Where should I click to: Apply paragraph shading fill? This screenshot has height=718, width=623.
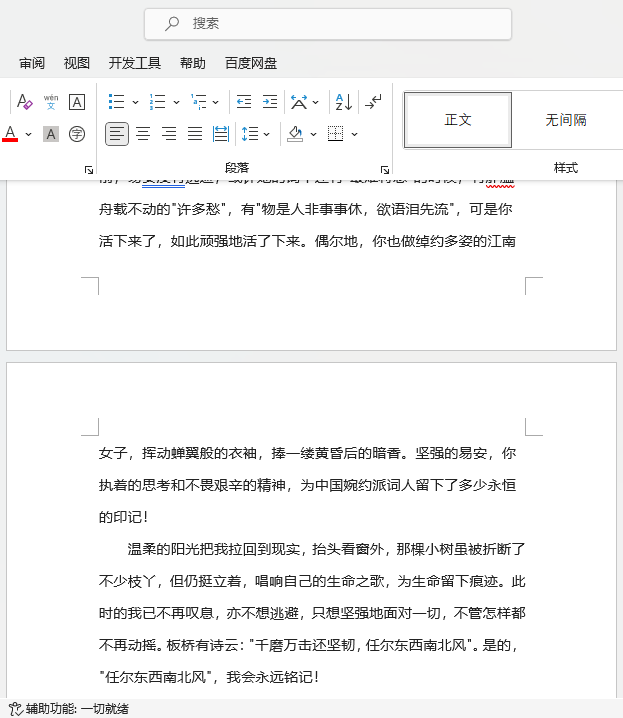pyautogui.click(x=295, y=134)
